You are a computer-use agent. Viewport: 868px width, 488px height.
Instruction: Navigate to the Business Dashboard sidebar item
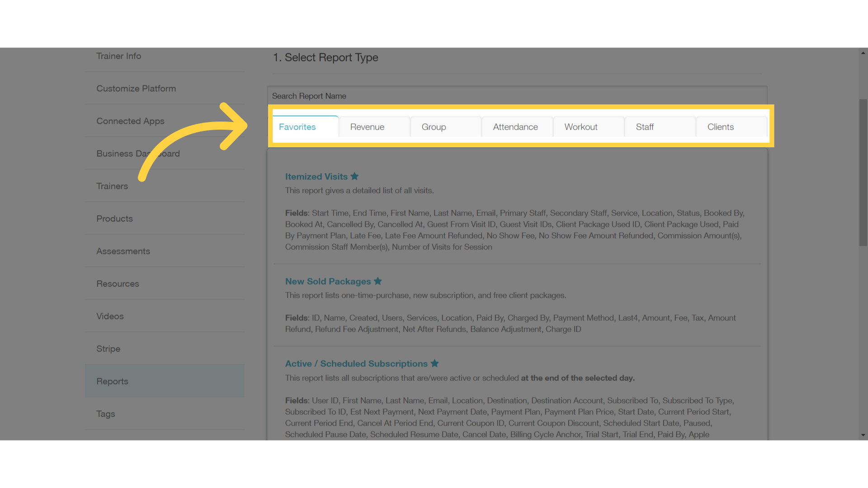coord(138,153)
